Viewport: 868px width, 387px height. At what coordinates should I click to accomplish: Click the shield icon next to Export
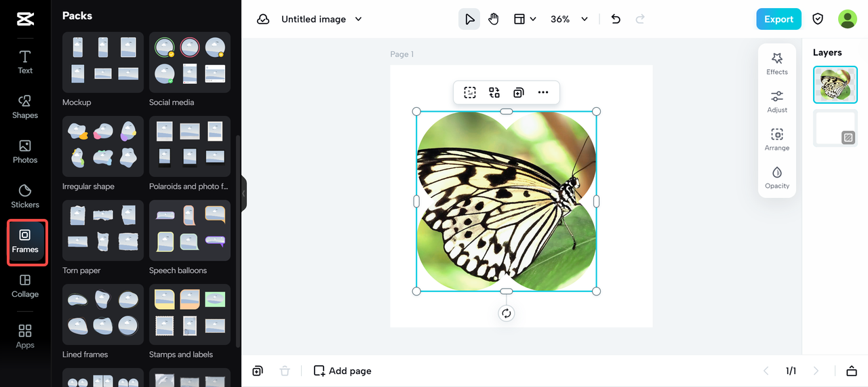point(818,19)
